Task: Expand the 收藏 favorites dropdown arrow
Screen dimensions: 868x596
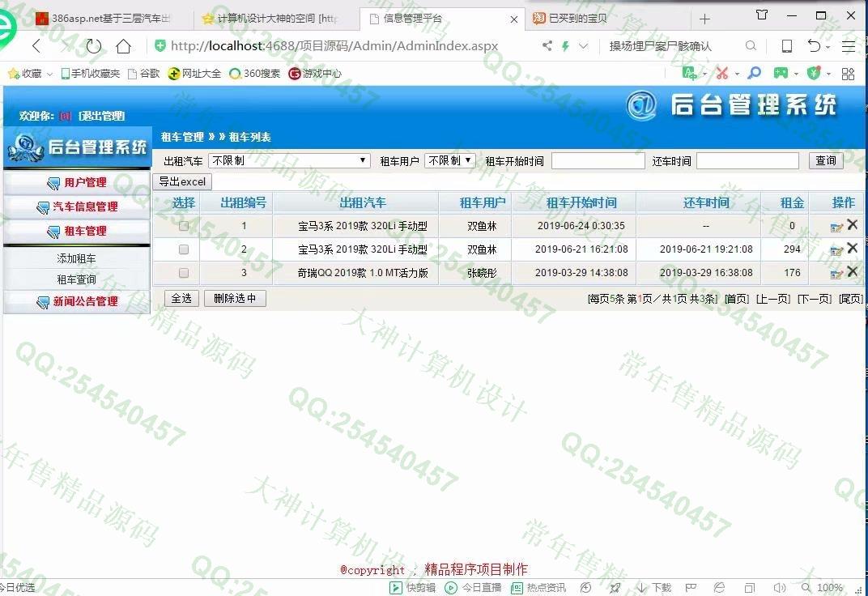Action: [49, 74]
